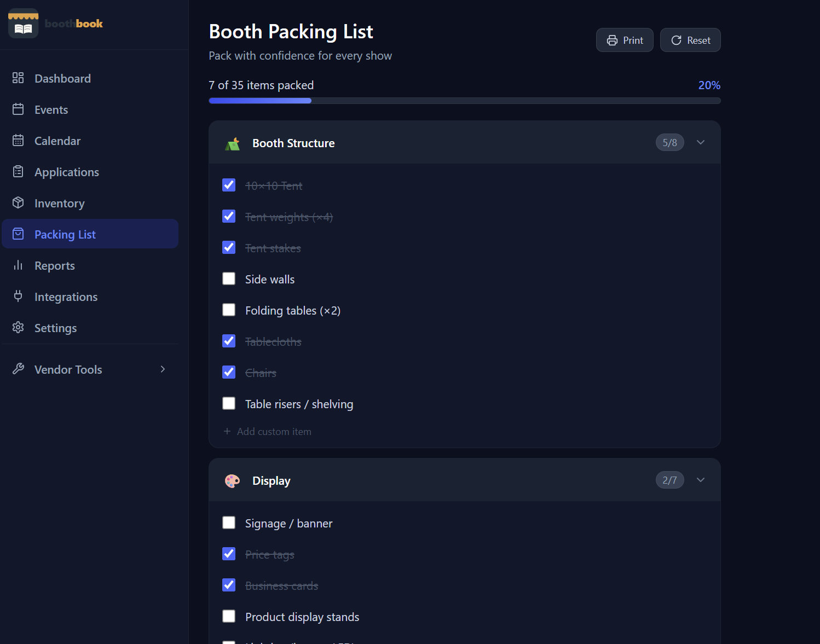Open the Reports page

click(90, 265)
